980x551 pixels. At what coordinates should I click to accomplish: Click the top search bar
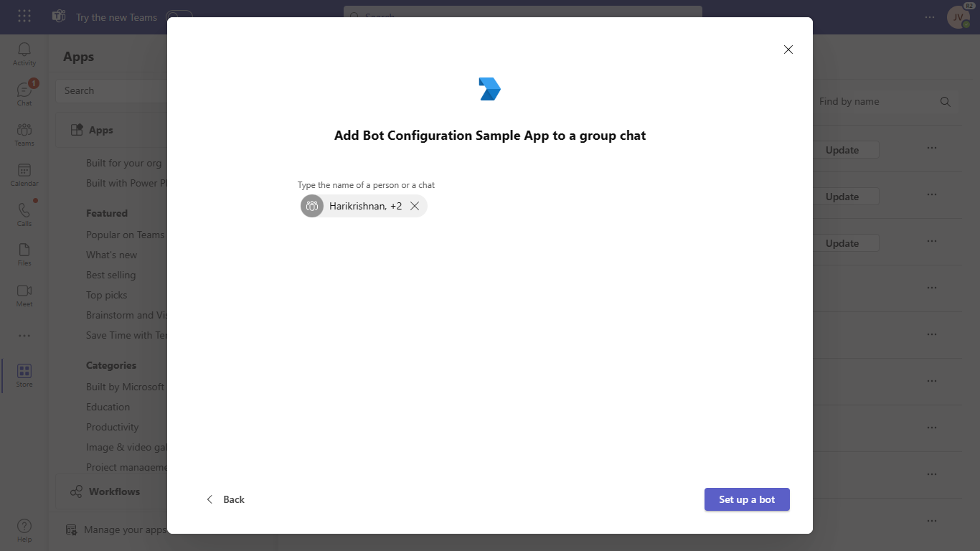523,16
